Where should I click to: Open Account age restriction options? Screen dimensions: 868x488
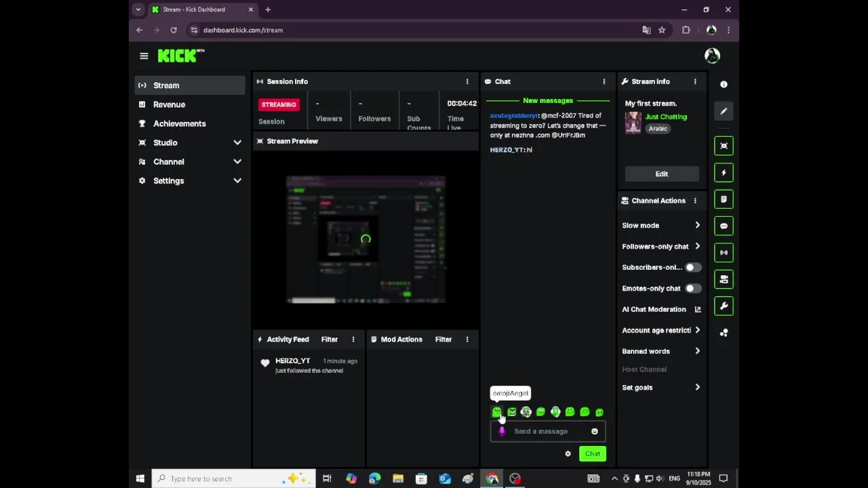661,331
